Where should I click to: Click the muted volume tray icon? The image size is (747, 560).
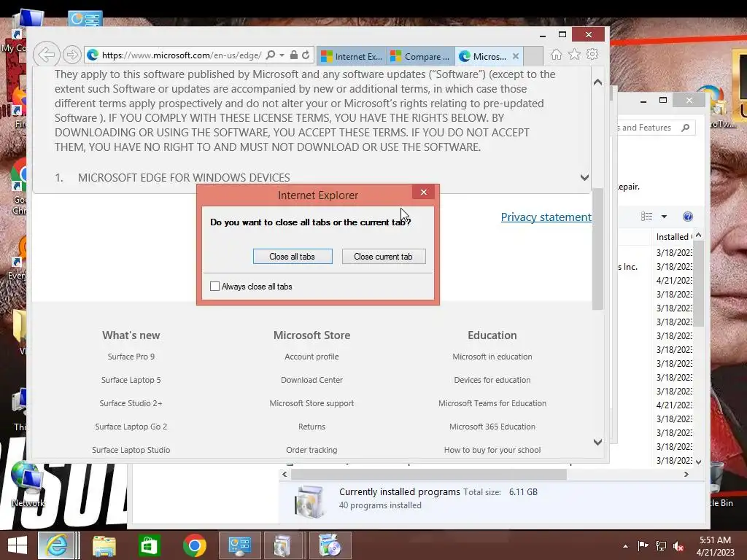coord(678,546)
